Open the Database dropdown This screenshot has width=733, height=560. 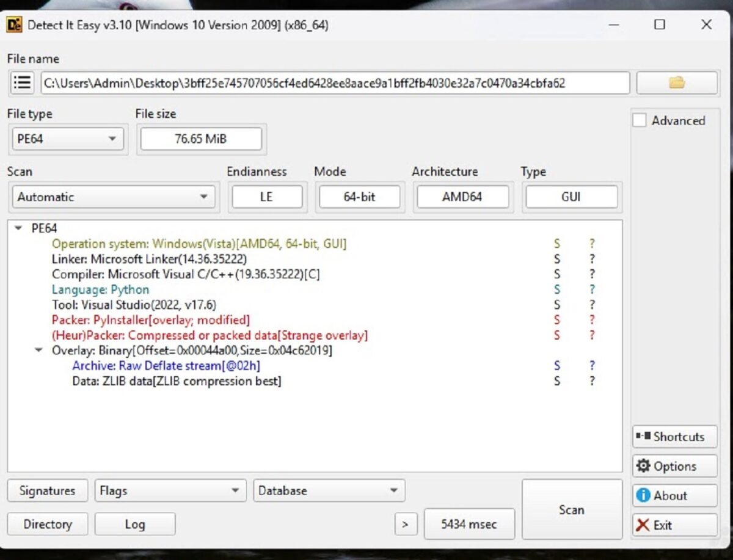click(x=329, y=490)
